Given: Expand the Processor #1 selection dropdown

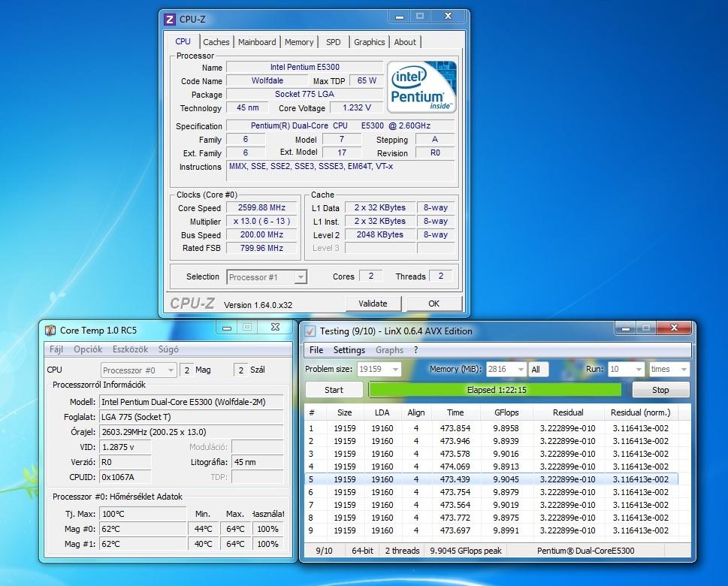Looking at the screenshot, I should point(301,277).
